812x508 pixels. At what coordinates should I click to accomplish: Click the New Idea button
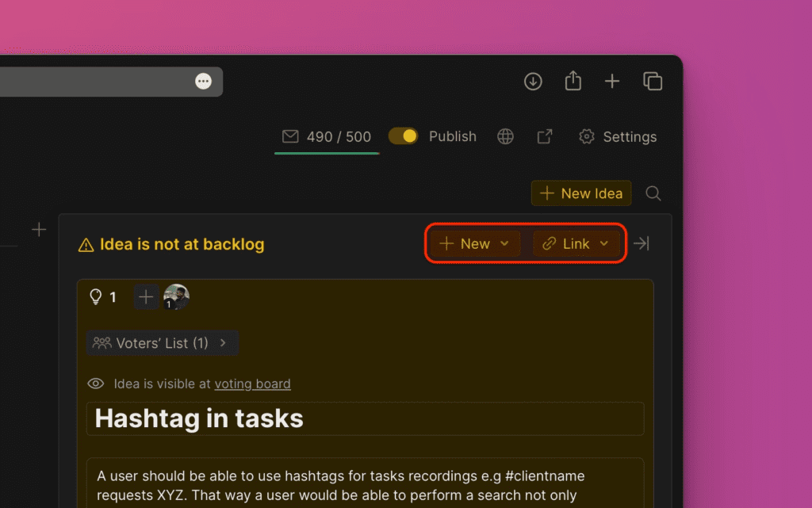(x=581, y=193)
